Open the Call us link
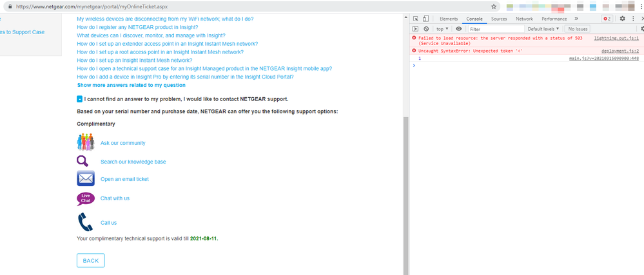This screenshot has width=644, height=275. pyautogui.click(x=108, y=223)
